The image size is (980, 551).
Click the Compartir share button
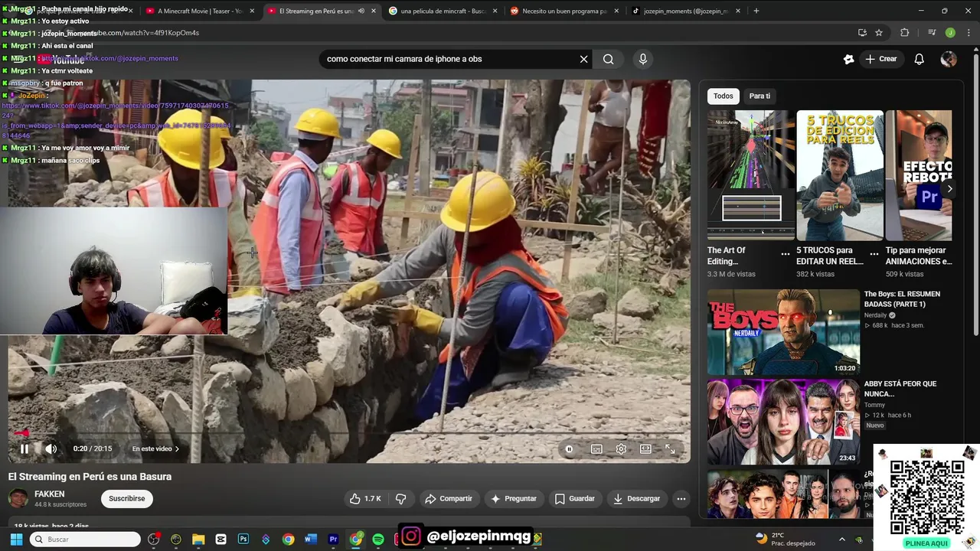pos(449,498)
